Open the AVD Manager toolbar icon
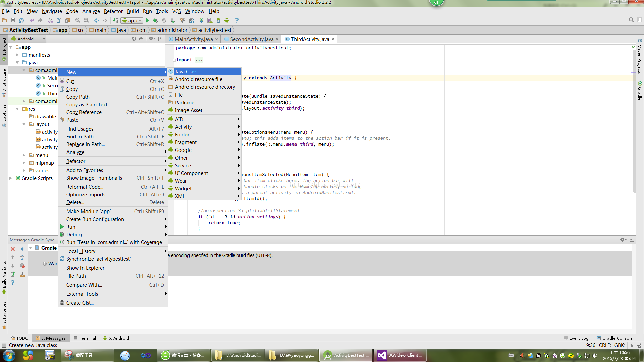Viewport: 644px width, 362px height. click(210, 20)
